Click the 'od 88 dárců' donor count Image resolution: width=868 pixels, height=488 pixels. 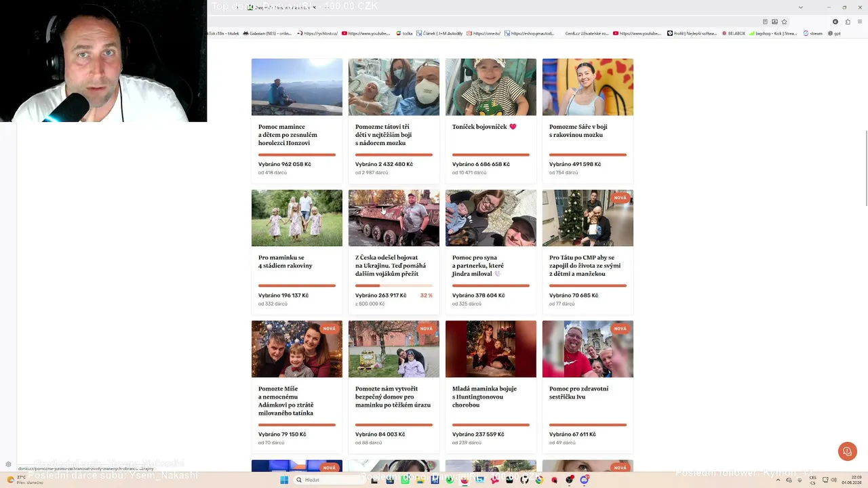pos(368,443)
